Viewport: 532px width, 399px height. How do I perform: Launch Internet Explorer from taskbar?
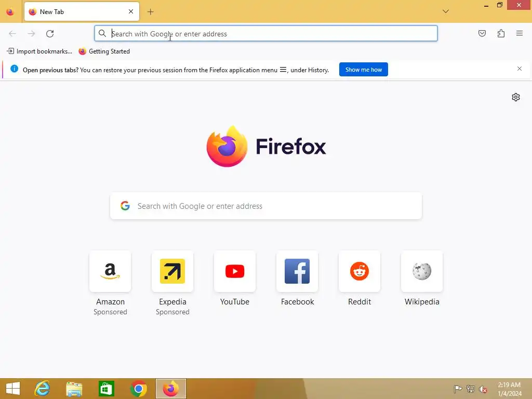click(x=42, y=389)
